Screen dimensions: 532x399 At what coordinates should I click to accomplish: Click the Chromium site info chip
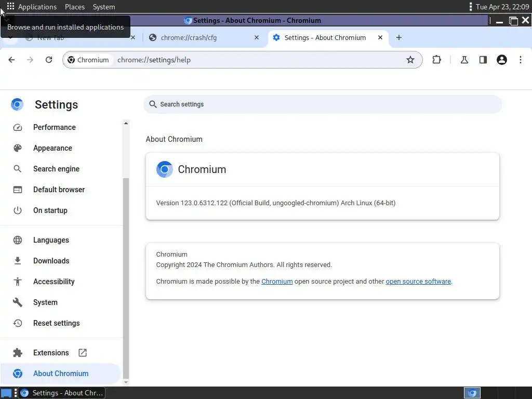coord(88,60)
